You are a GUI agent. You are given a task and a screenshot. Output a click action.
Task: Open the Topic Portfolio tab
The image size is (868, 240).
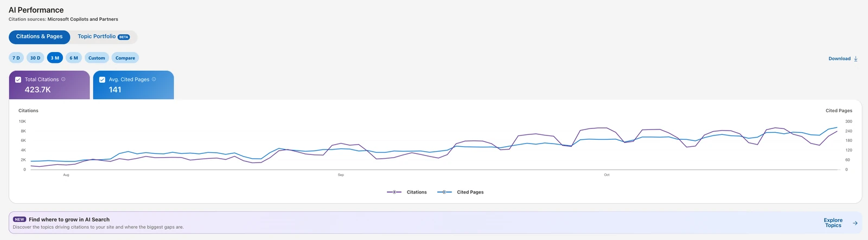[x=104, y=37]
